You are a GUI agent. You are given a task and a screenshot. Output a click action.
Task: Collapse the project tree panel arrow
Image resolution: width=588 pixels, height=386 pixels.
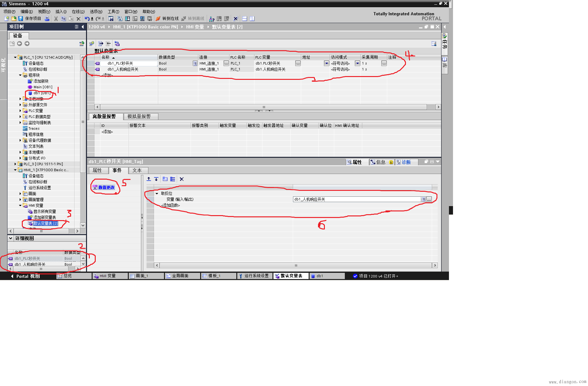83,27
